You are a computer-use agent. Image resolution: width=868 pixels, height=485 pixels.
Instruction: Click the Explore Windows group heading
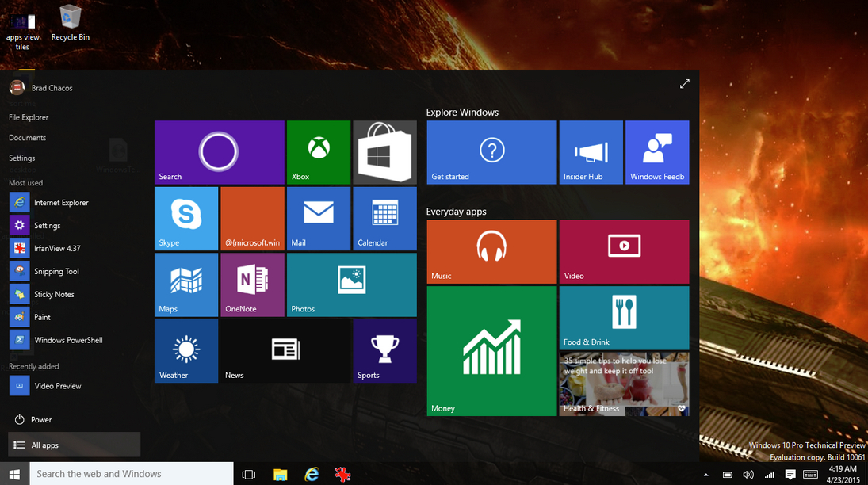[x=462, y=113]
